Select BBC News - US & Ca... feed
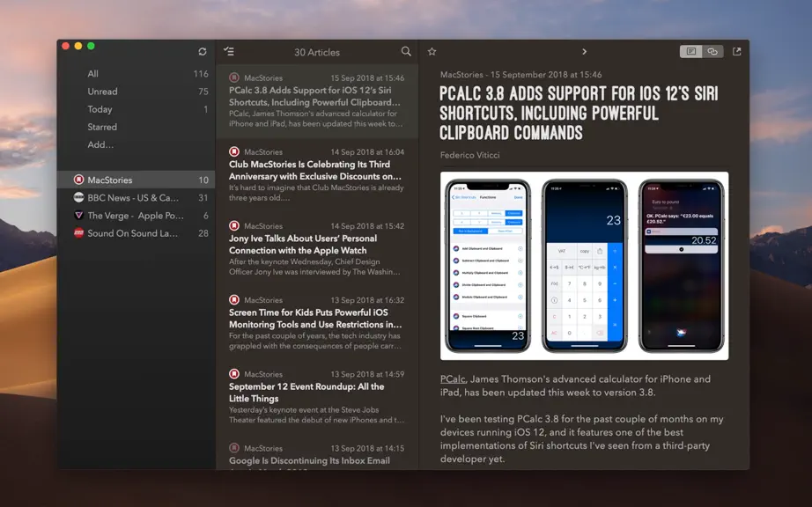 136,198
